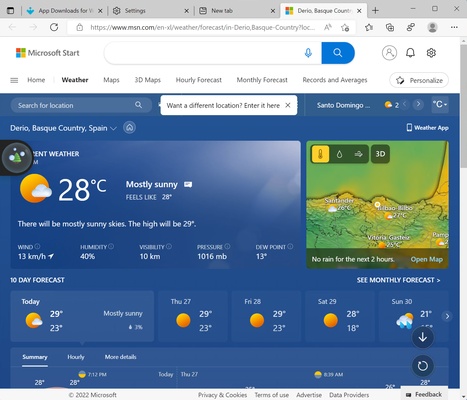Screen dimensions: 467x400
Task: Select the Thu 27 forecast card
Action: 193,316
